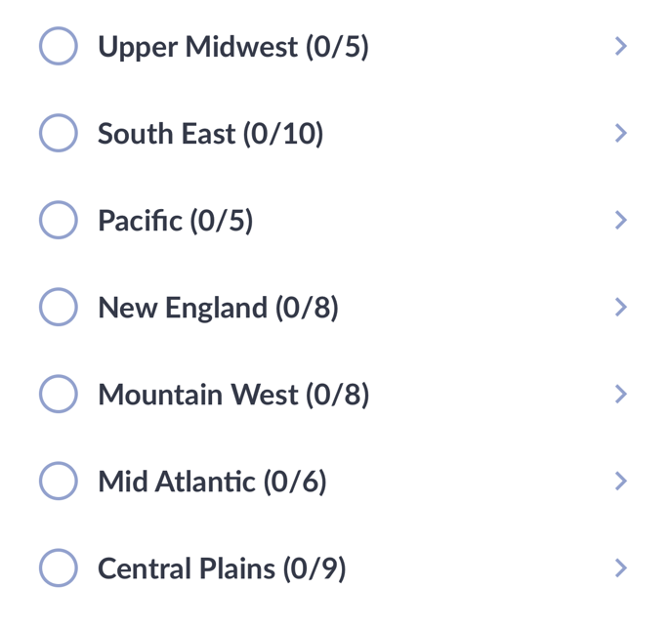Viewport: 672px width, 630px height.
Task: Toggle the New England selection circle
Action: tap(59, 307)
